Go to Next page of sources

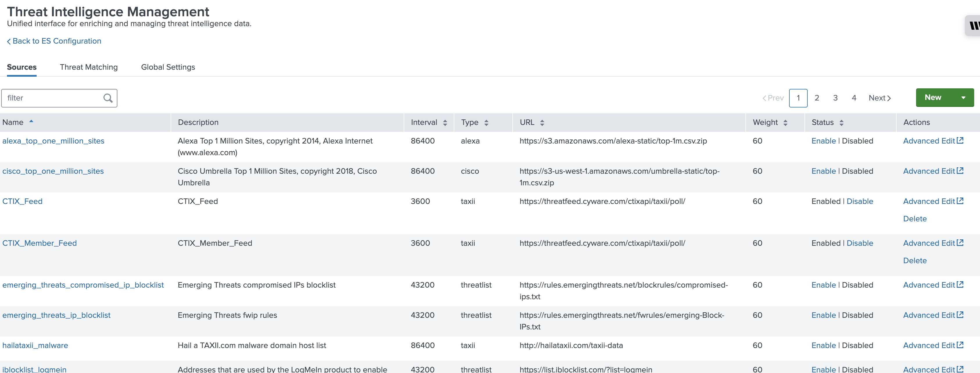click(879, 98)
